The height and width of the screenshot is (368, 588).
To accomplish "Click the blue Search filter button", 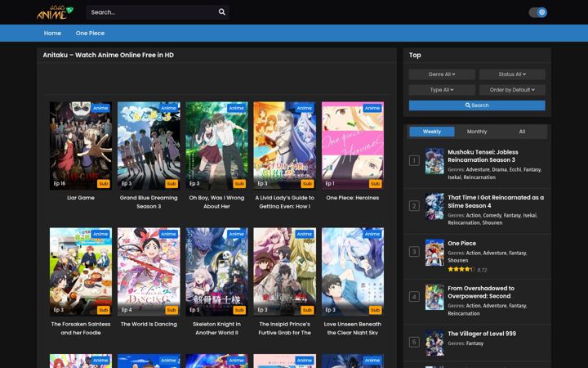I will point(477,105).
